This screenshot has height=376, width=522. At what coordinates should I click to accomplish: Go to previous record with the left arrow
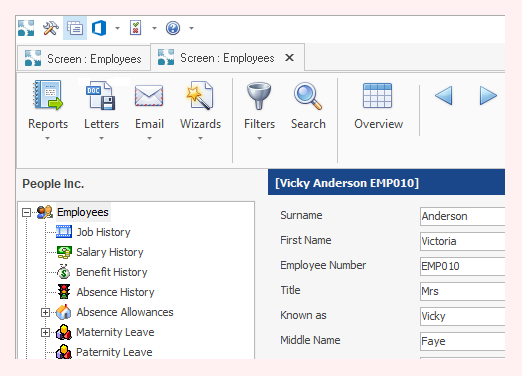click(444, 96)
